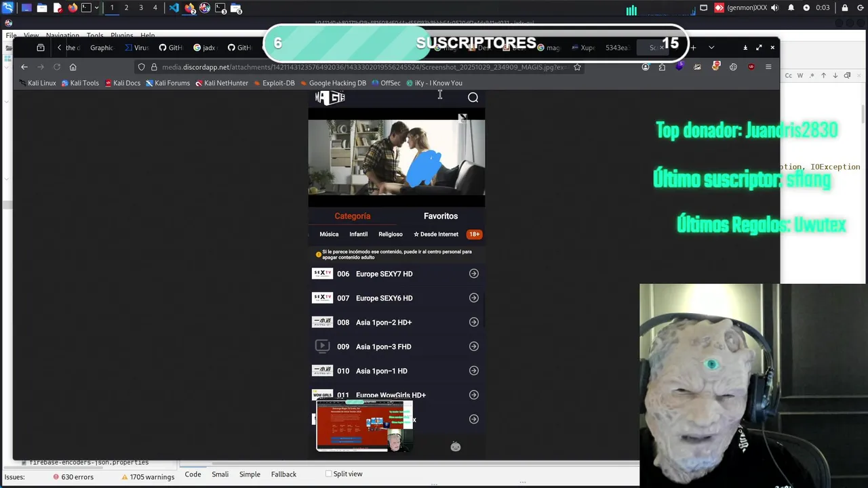Select the Favoritos tab
868x488 pixels.
441,216
